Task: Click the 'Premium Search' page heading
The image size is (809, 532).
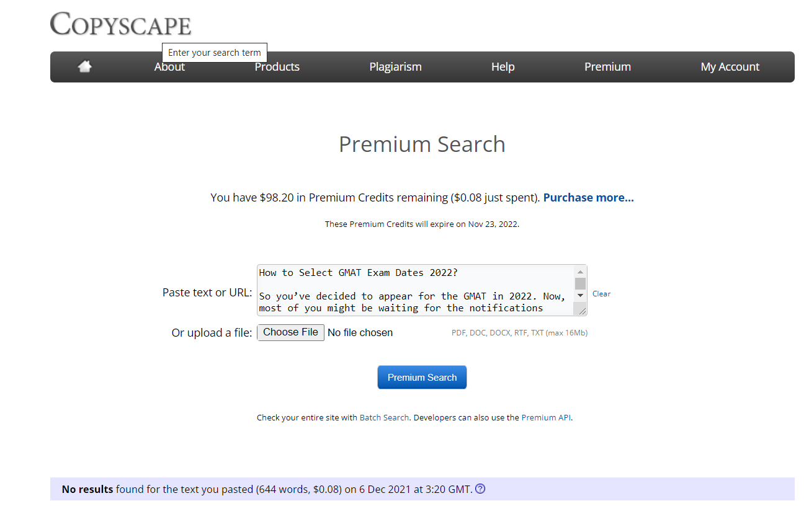Action: coord(422,144)
